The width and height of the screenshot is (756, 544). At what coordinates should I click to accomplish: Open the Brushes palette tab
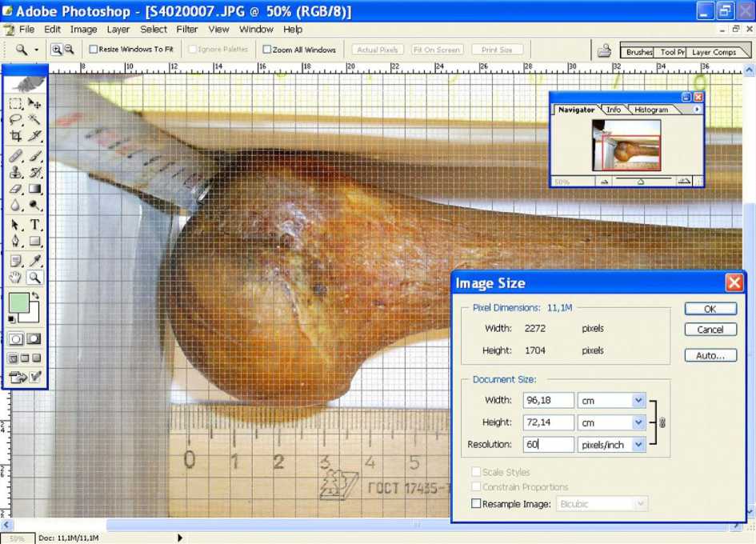point(638,52)
